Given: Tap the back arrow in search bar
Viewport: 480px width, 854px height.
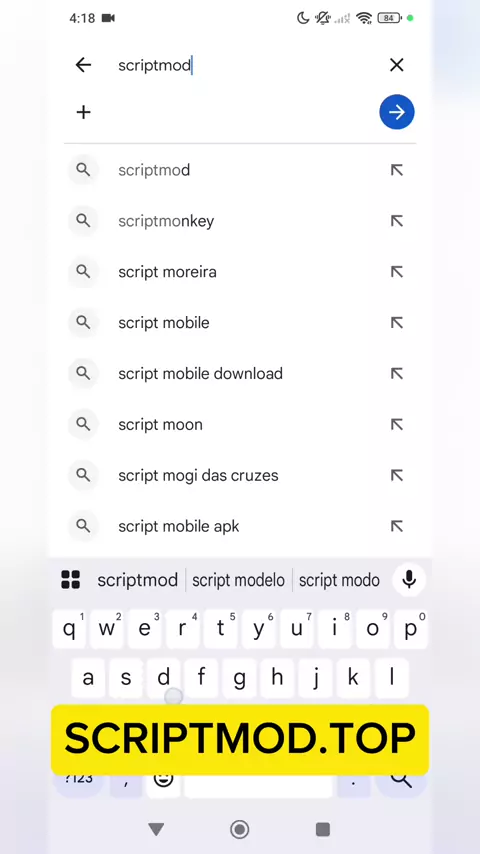Looking at the screenshot, I should 83,65.
